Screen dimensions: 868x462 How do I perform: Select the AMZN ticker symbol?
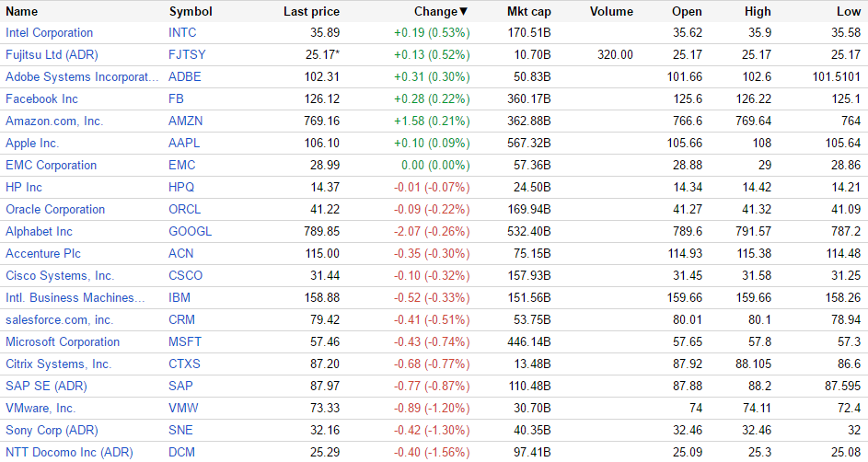click(186, 121)
